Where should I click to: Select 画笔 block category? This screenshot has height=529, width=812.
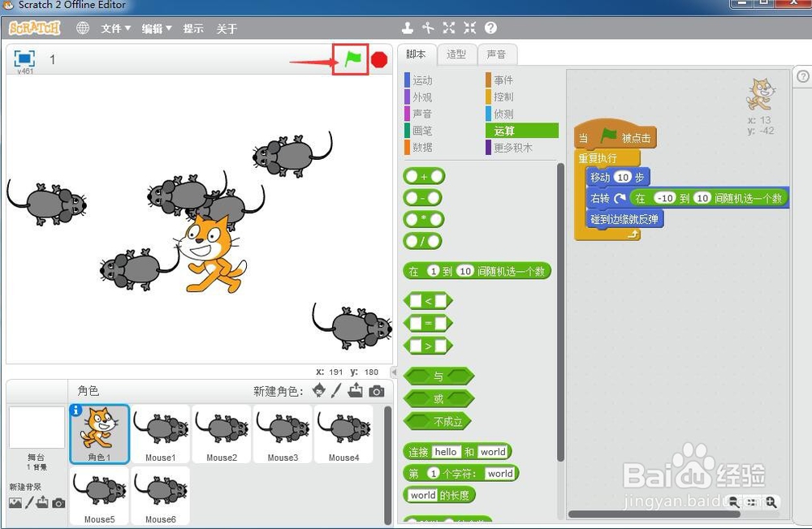click(418, 131)
